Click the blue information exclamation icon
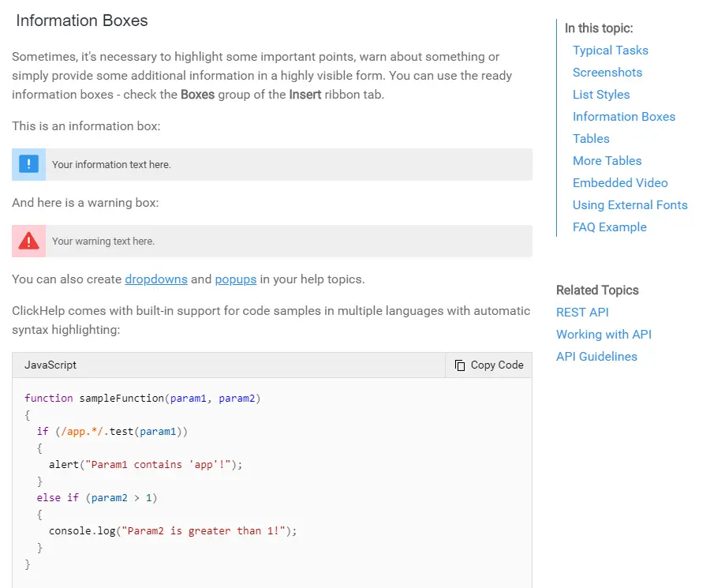This screenshot has height=588, width=710. (28, 164)
